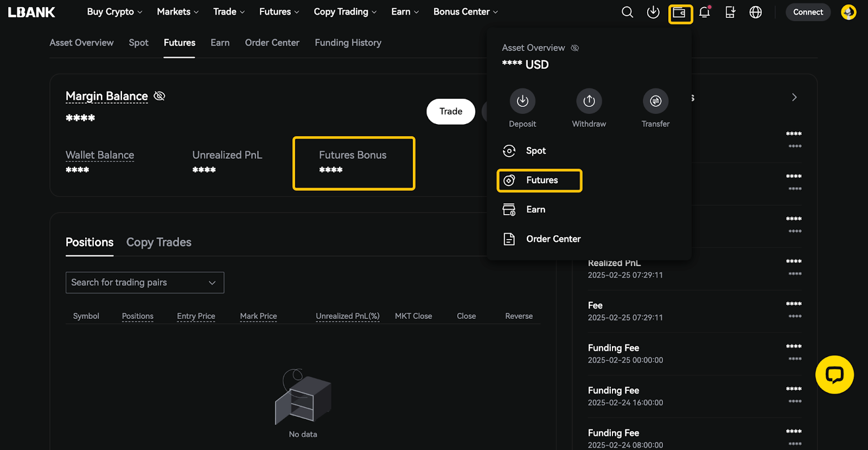The height and width of the screenshot is (450, 868).
Task: Expand the right panel chevron arrow
Action: pos(794,98)
